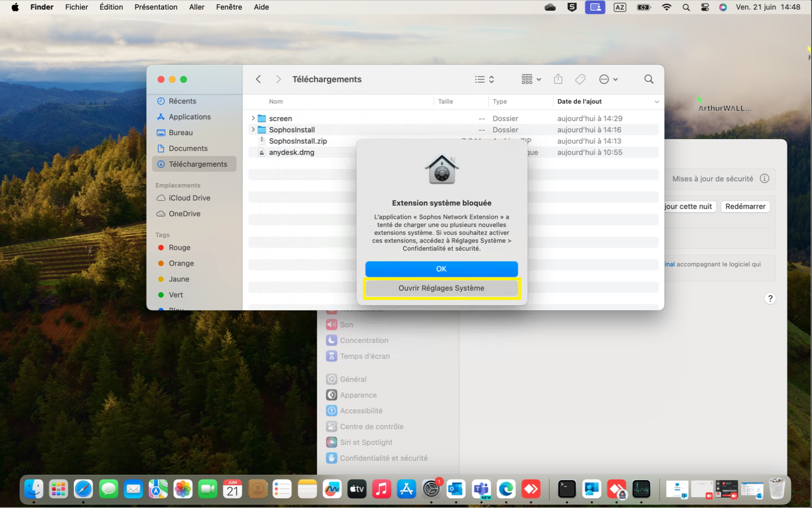Open Control Center from the menu bar

pyautogui.click(x=705, y=7)
